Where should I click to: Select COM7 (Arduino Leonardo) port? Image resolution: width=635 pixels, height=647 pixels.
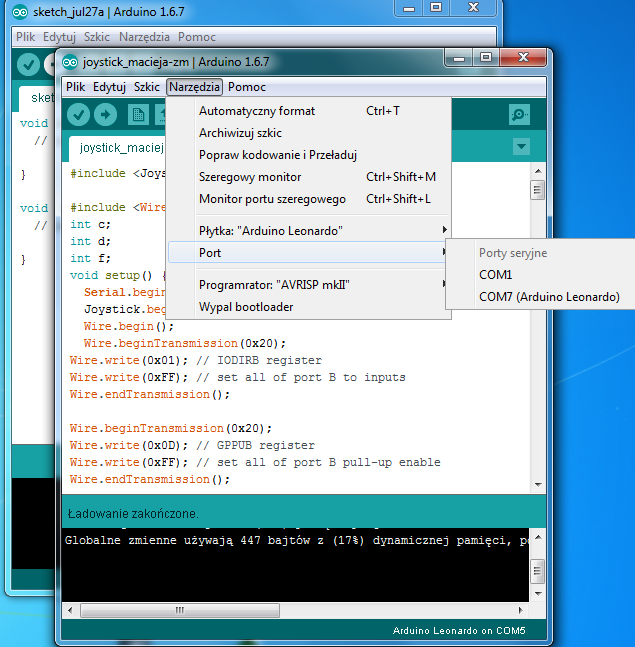coord(549,297)
